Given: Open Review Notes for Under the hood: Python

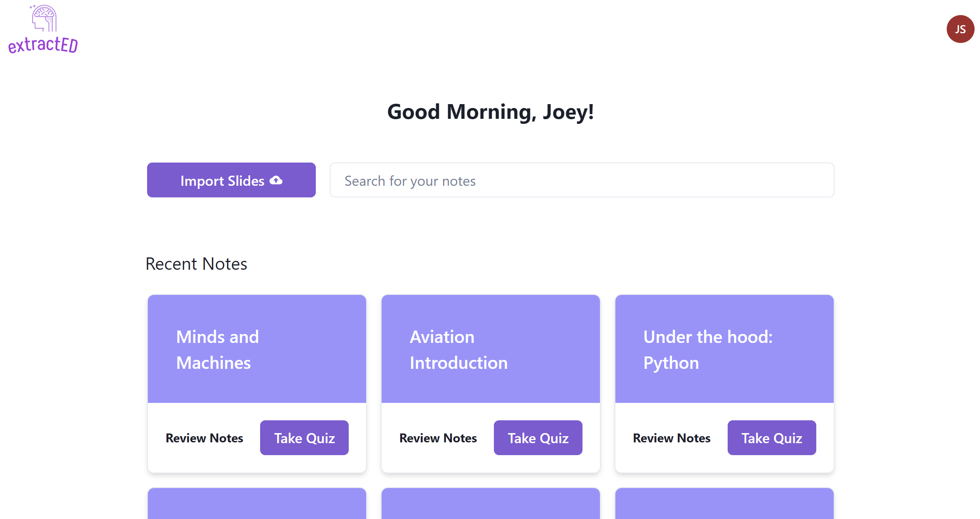Looking at the screenshot, I should [x=672, y=438].
